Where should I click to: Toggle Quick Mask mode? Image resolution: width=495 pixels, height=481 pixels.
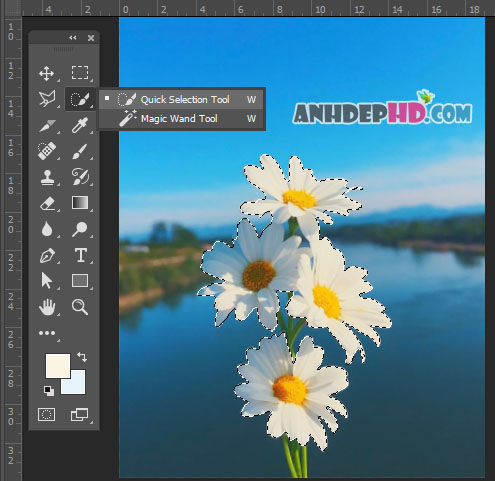click(47, 415)
